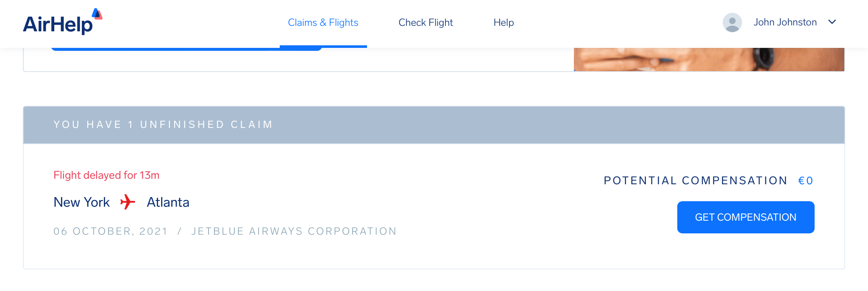Click the AirHelp logo
Image resolution: width=868 pixels, height=291 pixels.
point(58,24)
